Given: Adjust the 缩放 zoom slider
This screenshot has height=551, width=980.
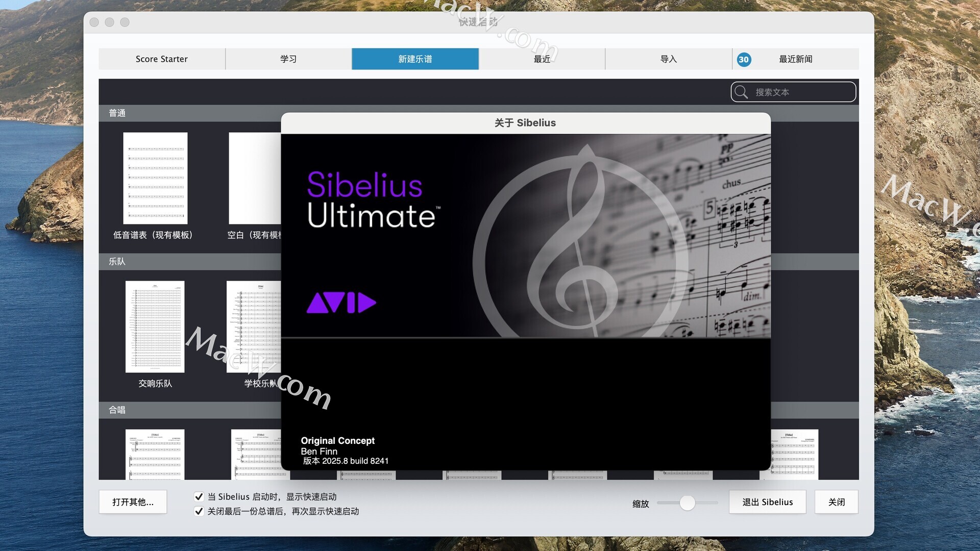Looking at the screenshot, I should [688, 503].
